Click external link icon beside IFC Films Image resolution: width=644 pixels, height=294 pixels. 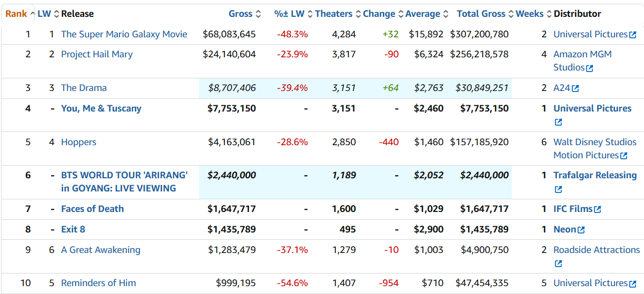point(597,209)
